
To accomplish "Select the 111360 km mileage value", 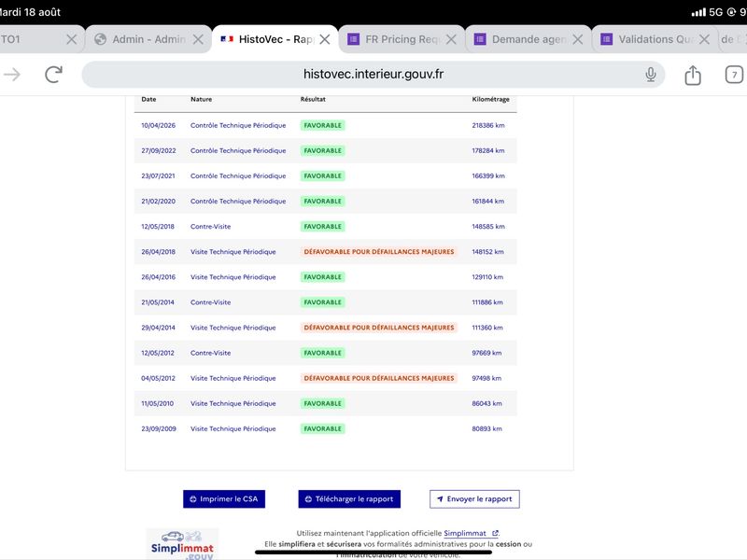I will pos(487,328).
